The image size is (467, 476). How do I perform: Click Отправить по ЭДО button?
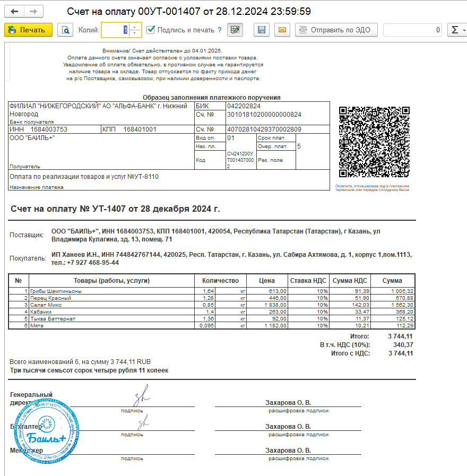336,30
